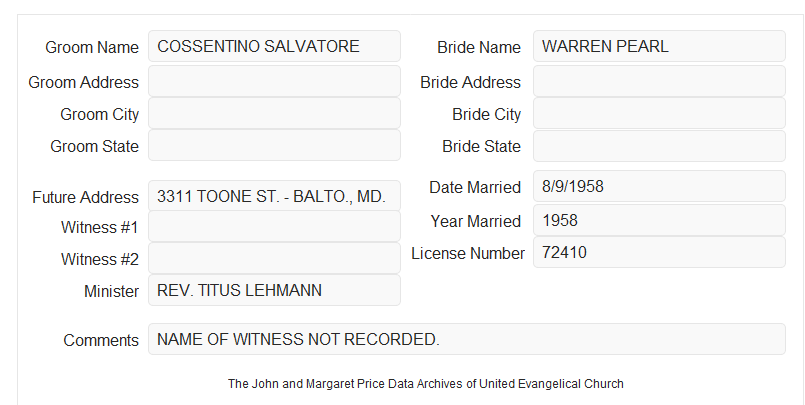Click the Year Married field
805x405 pixels.
659,220
